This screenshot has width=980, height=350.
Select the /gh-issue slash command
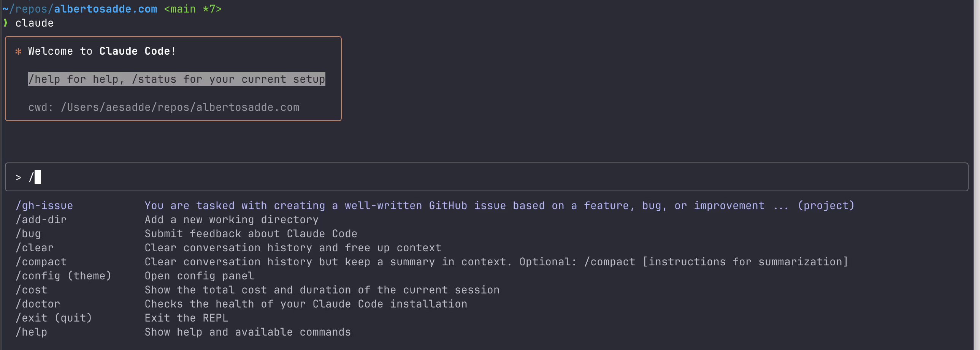pos(44,206)
